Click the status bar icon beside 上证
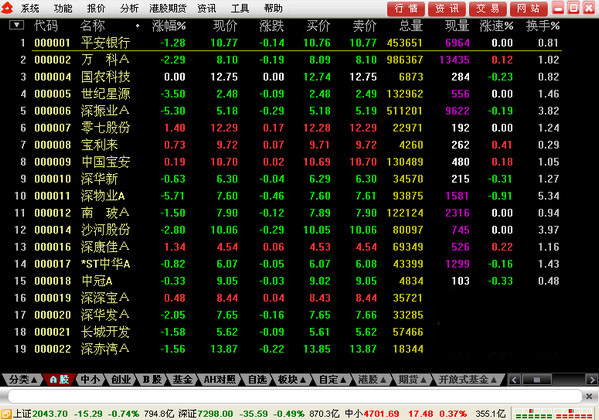The width and height of the screenshot is (599, 420). pos(6,414)
